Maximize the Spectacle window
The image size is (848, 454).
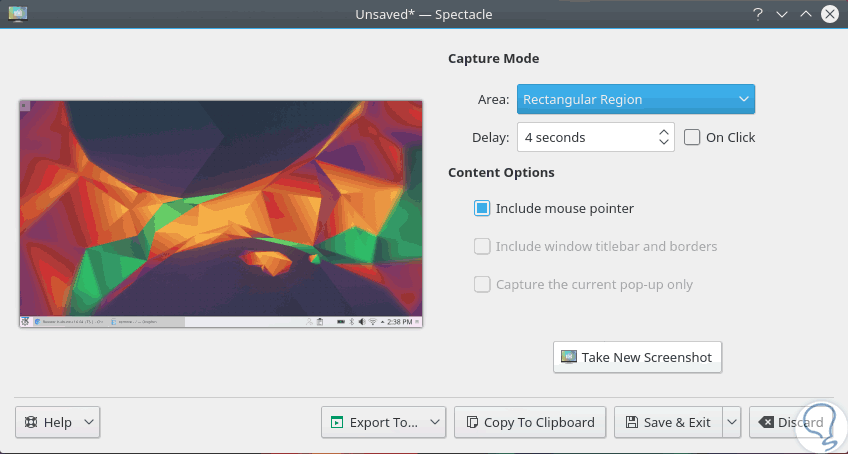click(805, 14)
